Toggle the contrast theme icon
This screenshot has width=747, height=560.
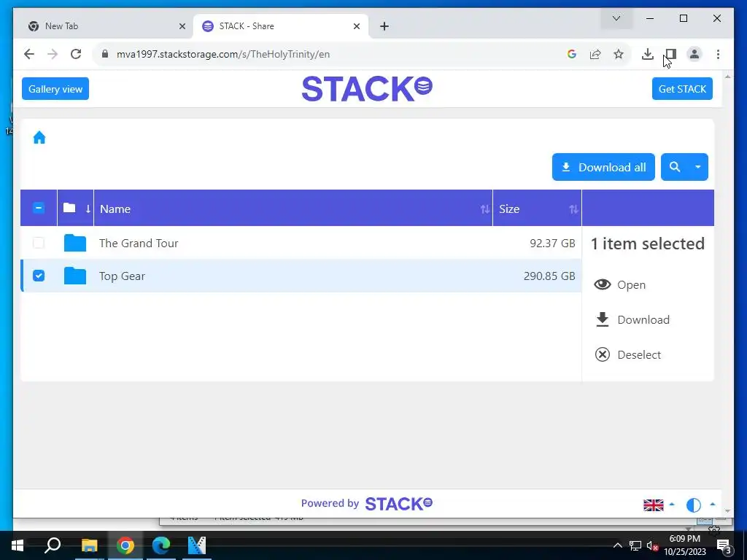[x=694, y=505]
